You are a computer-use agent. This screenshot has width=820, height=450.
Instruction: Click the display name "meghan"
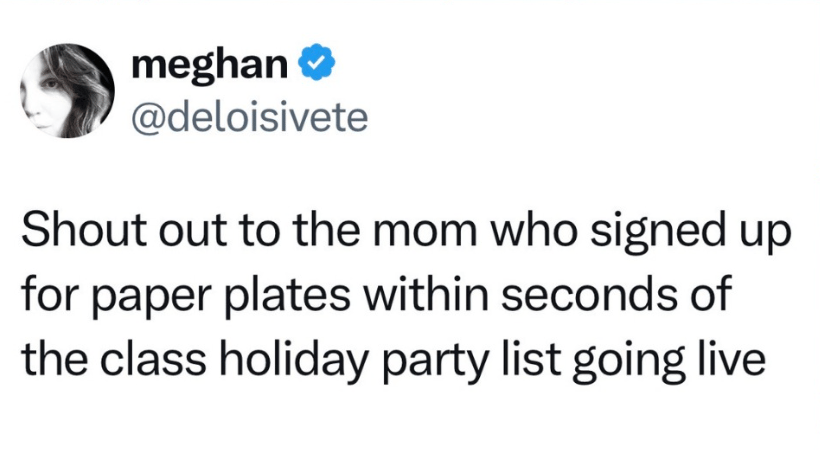pos(210,65)
